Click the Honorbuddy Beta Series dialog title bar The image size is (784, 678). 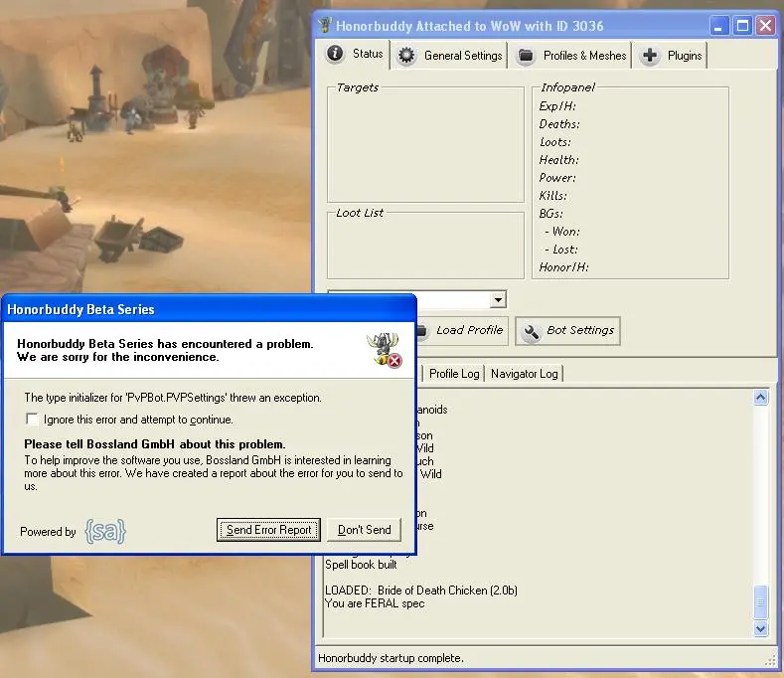(x=209, y=309)
